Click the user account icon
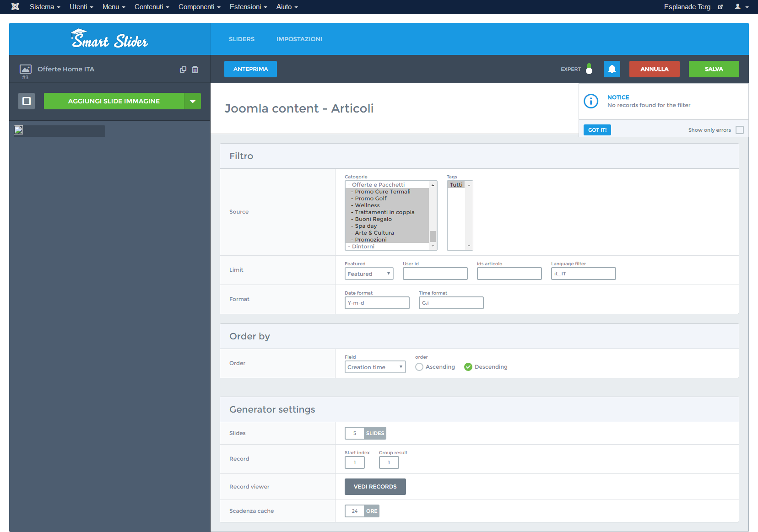The width and height of the screenshot is (758, 532). [x=742, y=7]
